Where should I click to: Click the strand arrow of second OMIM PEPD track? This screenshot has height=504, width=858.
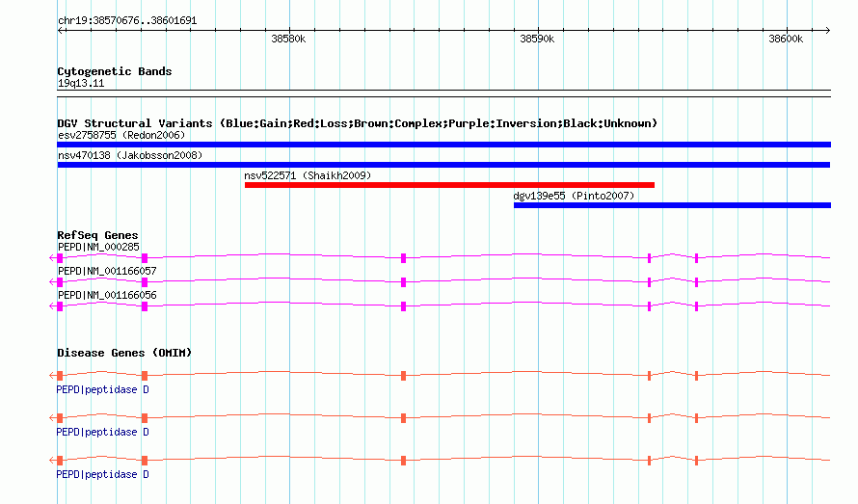tap(52, 418)
